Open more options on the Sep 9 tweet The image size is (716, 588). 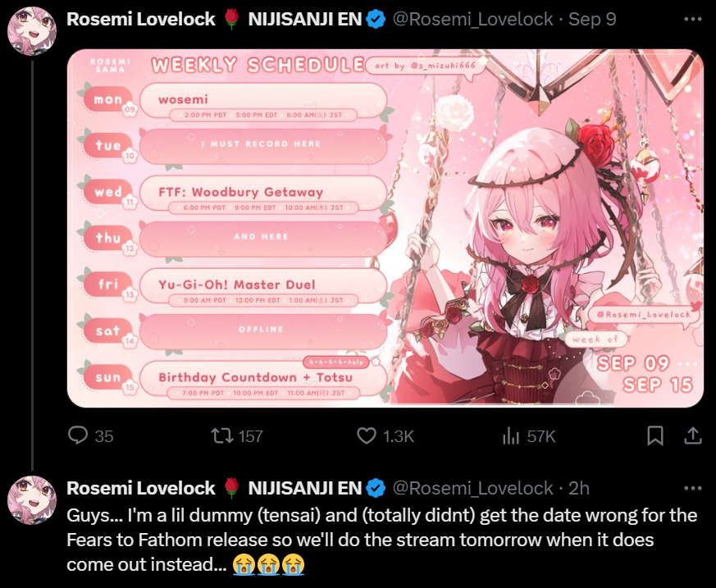[x=693, y=19]
